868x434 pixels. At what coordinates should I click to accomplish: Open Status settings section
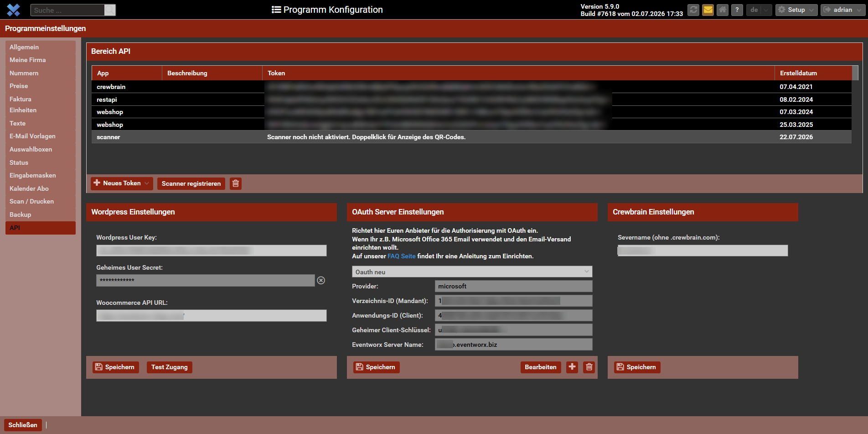tap(41, 162)
